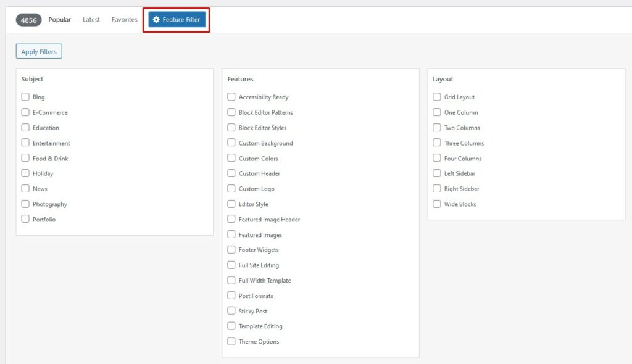Image resolution: width=632 pixels, height=364 pixels.
Task: Switch to the Latest tab
Action: (x=91, y=19)
